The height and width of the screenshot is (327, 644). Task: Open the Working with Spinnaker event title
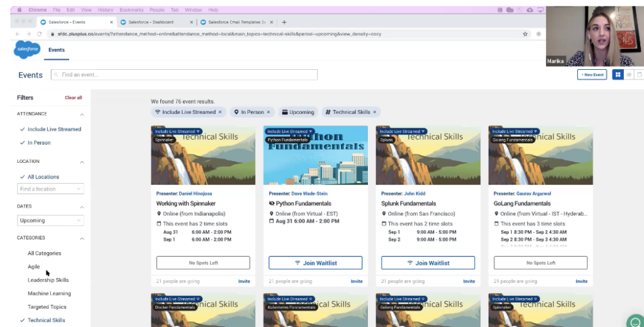(x=186, y=203)
